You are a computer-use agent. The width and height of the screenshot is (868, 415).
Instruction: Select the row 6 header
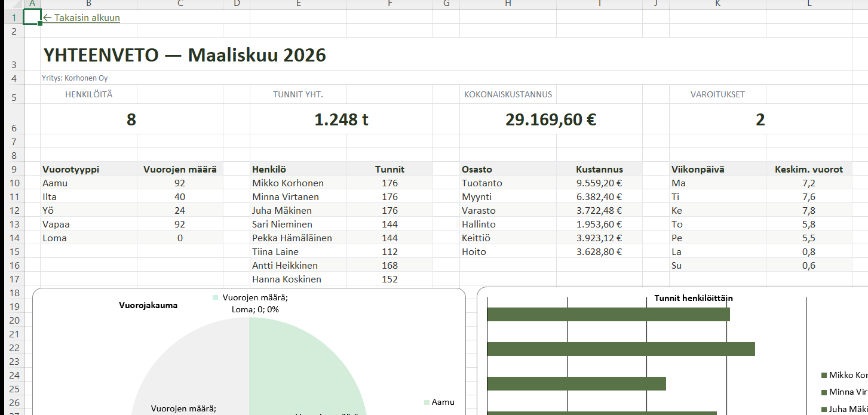12,127
